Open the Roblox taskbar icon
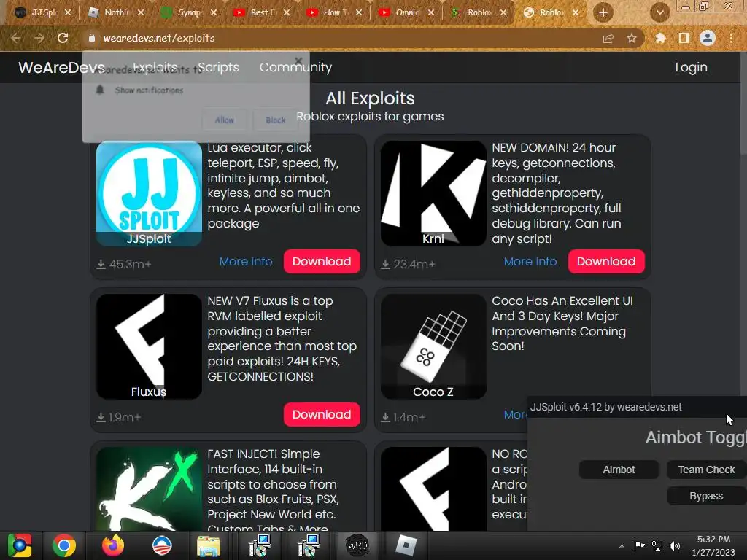 point(406,545)
